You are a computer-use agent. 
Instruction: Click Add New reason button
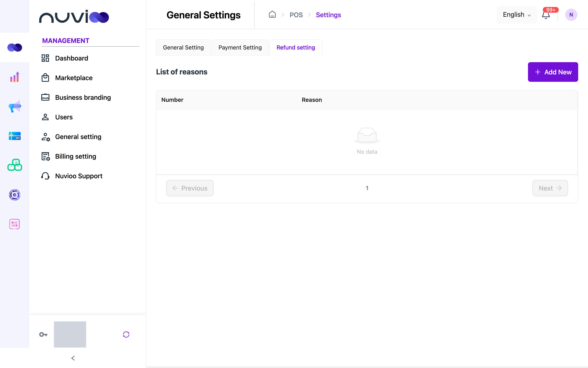[553, 72]
